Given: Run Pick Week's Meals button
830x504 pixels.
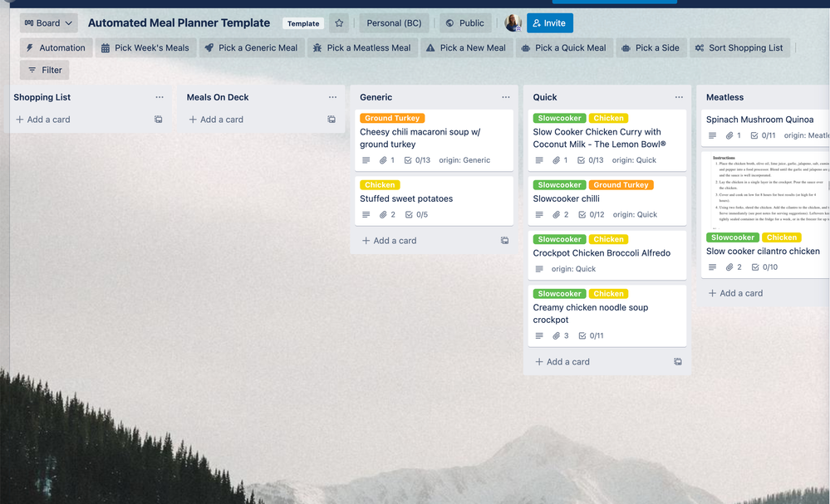Looking at the screenshot, I should point(145,47).
